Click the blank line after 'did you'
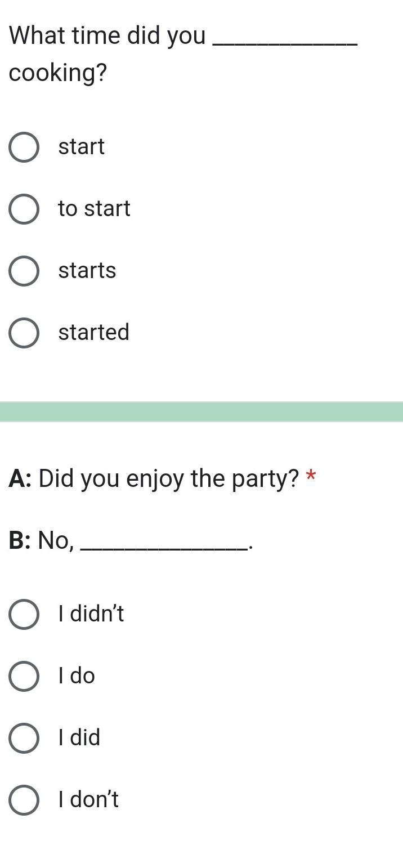 285,41
